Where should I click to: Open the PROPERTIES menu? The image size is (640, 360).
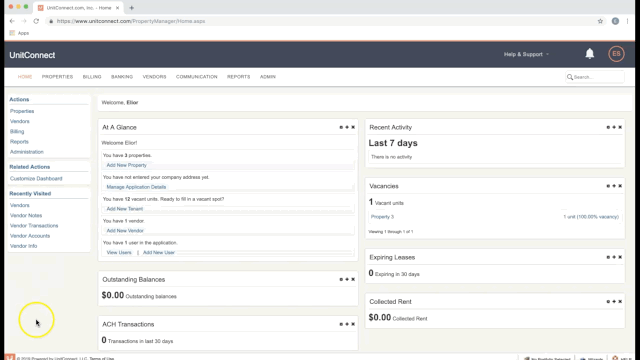(x=57, y=77)
